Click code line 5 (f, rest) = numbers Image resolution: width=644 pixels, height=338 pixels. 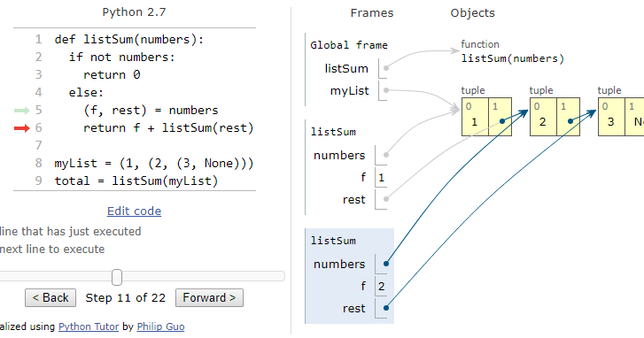point(151,110)
